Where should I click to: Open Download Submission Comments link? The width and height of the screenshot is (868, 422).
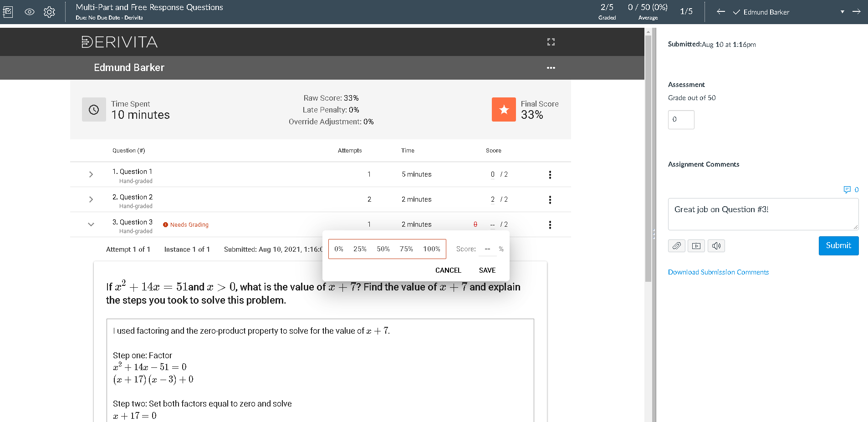(x=718, y=272)
